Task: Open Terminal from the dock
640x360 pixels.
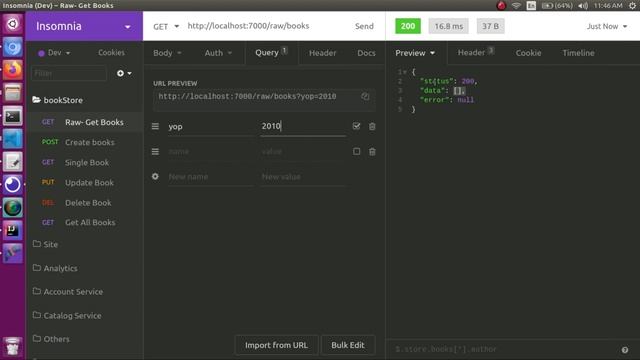Action: pyautogui.click(x=13, y=116)
